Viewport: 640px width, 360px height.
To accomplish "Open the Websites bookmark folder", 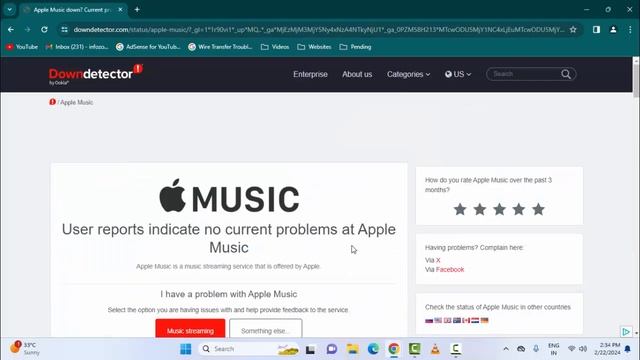I will (314, 47).
